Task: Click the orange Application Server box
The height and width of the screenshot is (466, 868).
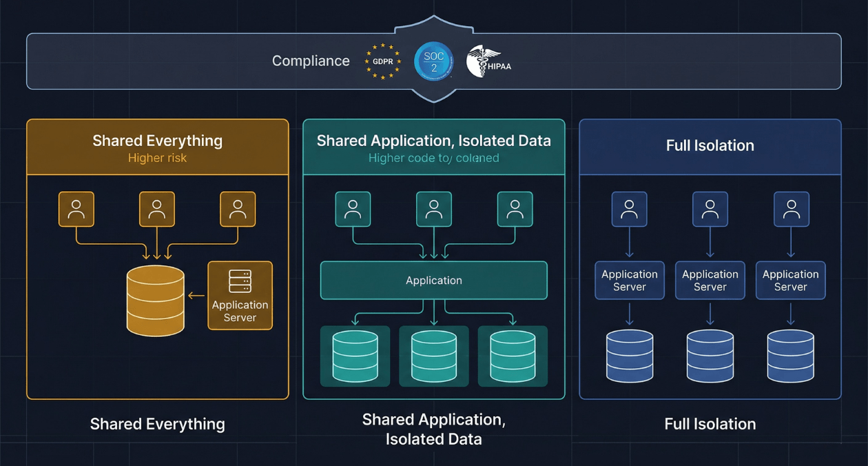Action: [x=240, y=295]
